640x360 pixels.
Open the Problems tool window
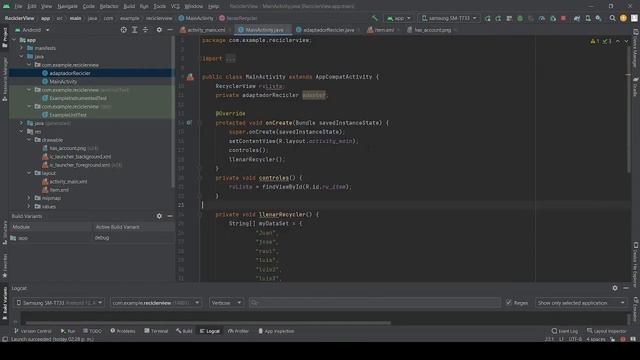point(123,331)
